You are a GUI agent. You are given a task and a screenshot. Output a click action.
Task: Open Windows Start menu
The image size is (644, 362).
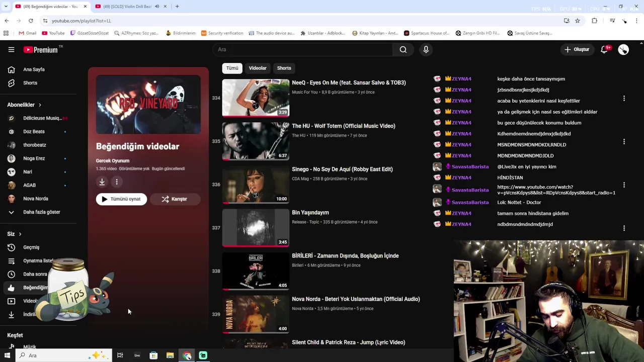point(7,355)
